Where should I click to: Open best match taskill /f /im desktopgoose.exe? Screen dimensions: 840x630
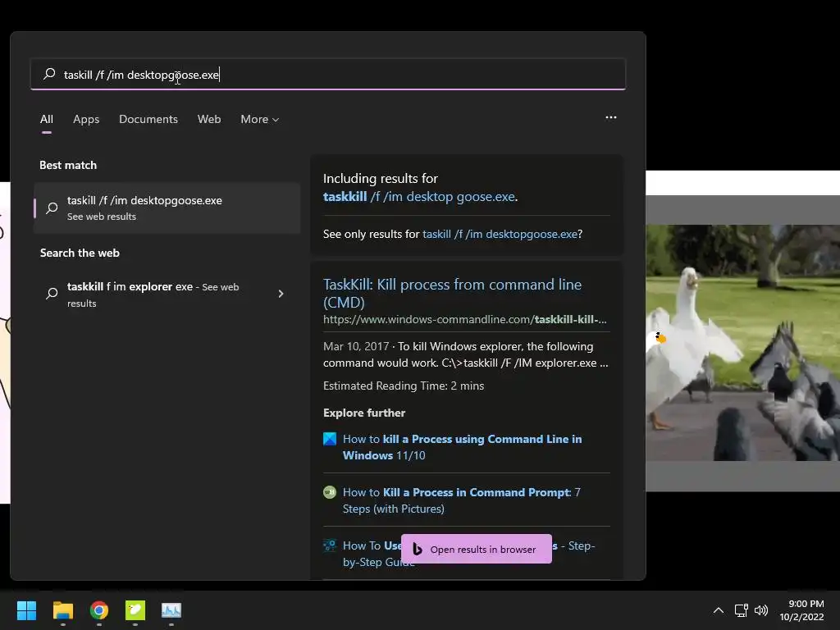coord(167,208)
